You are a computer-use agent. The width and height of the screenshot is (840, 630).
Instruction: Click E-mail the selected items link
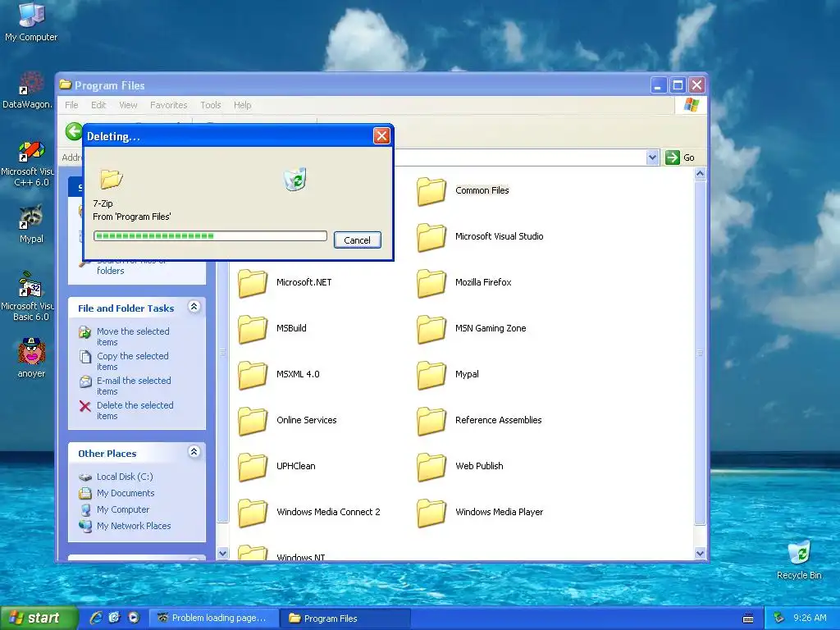[134, 386]
